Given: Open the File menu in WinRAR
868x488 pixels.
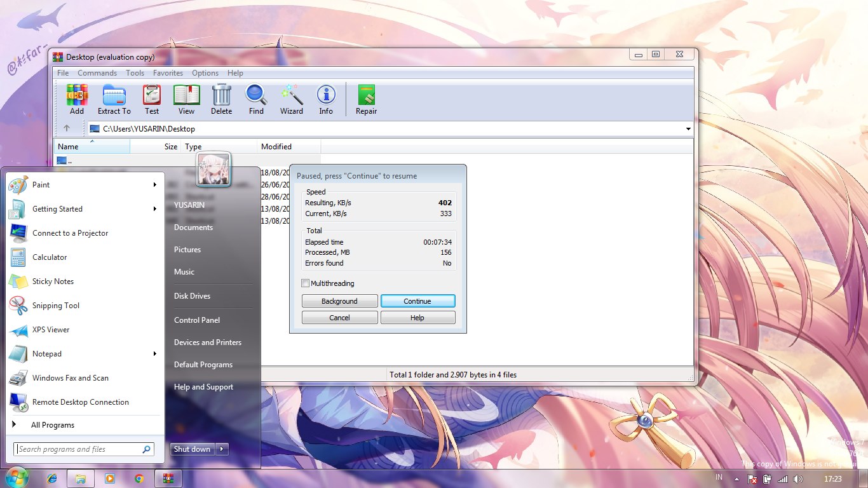Looking at the screenshot, I should [x=63, y=73].
